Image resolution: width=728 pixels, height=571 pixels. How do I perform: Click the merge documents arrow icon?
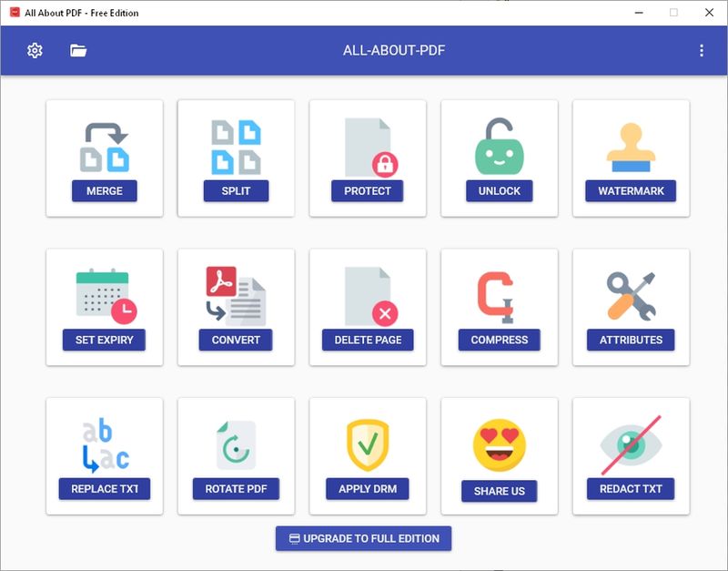[x=105, y=148]
